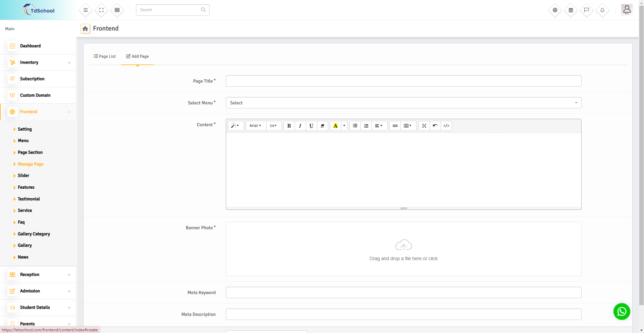The width and height of the screenshot is (644, 333).
Task: Click the WhatsApp chat bubble
Action: pyautogui.click(x=622, y=312)
